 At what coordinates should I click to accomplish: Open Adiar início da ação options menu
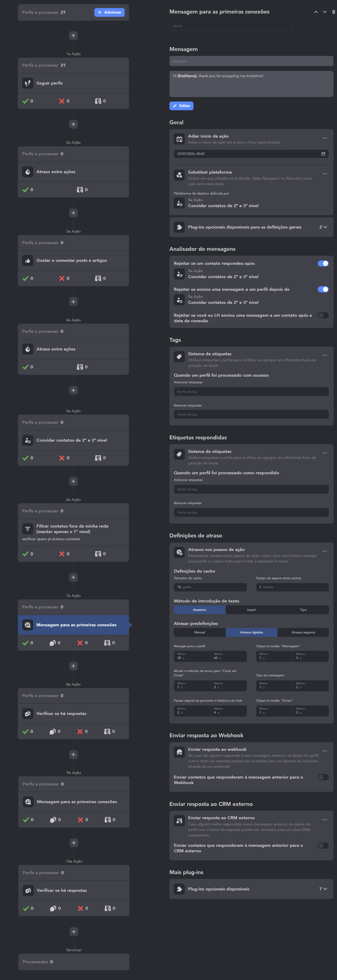coord(324,138)
